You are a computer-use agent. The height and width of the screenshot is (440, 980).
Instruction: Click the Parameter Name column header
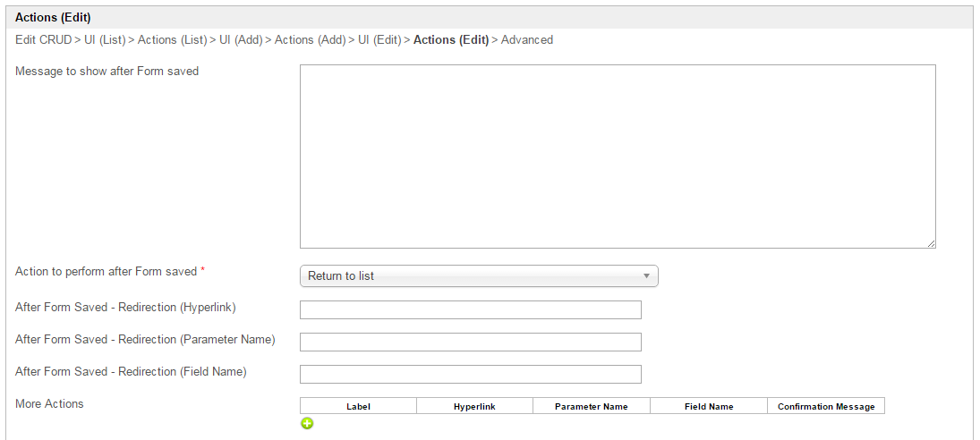point(591,407)
